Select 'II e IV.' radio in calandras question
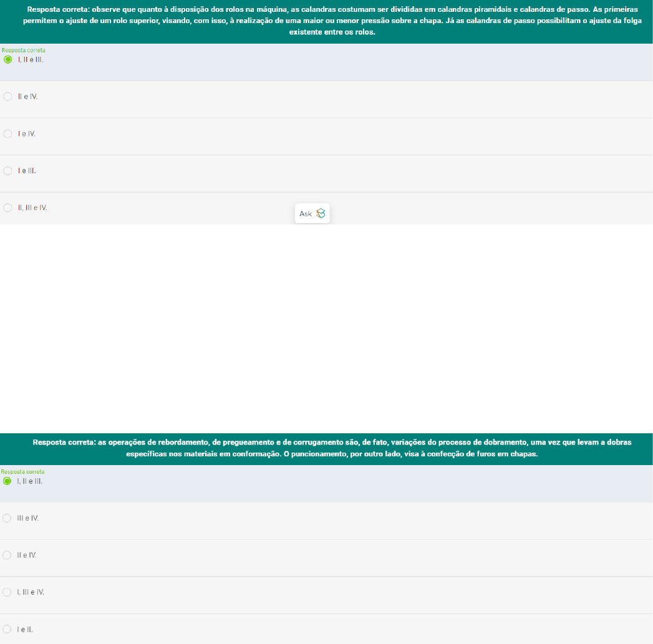 pyautogui.click(x=7, y=97)
